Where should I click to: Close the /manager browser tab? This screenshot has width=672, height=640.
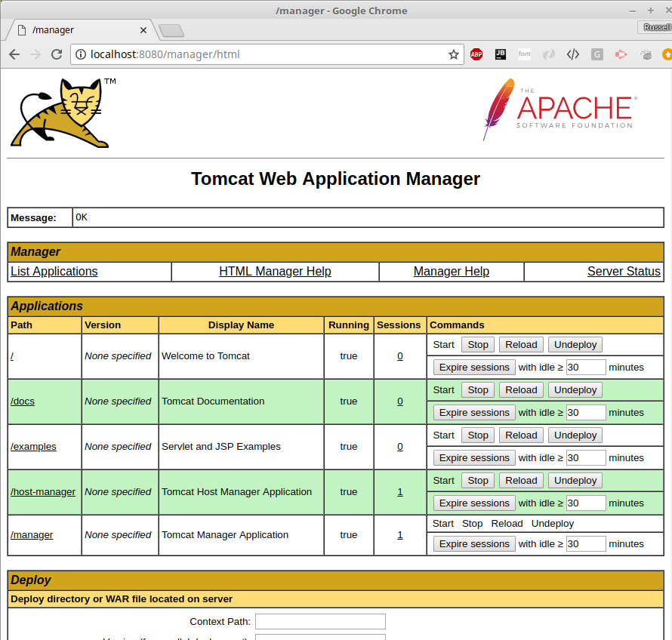point(143,30)
